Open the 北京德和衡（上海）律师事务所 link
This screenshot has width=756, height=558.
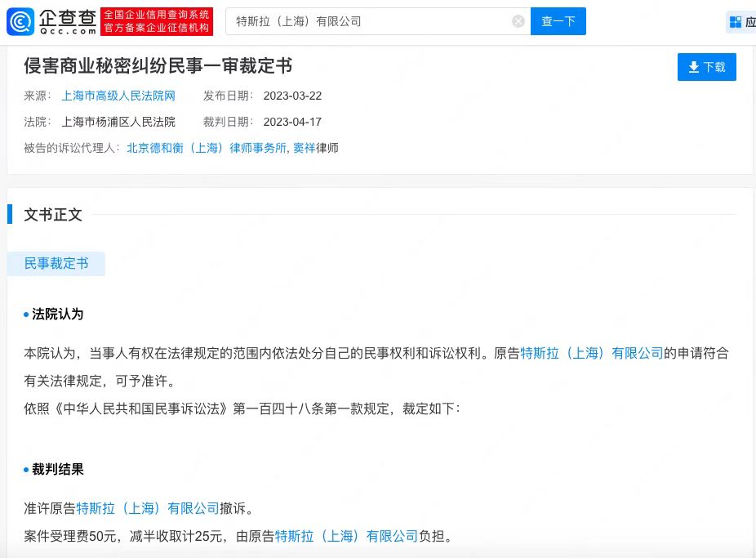coord(207,148)
